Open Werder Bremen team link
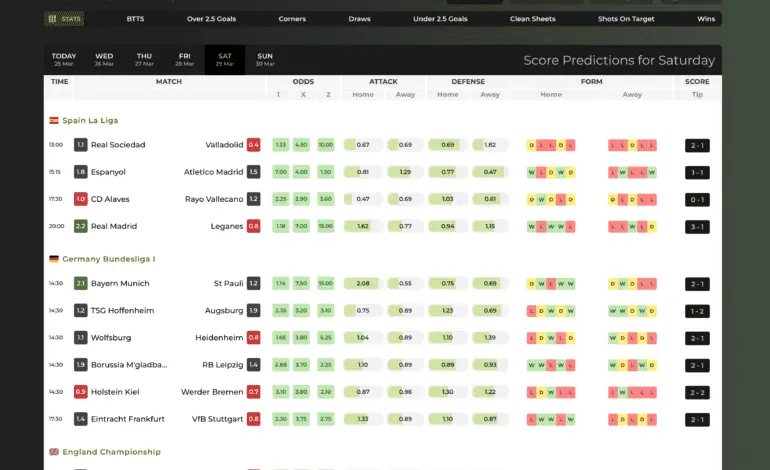Viewport: 770px width, 470px height. [x=212, y=392]
